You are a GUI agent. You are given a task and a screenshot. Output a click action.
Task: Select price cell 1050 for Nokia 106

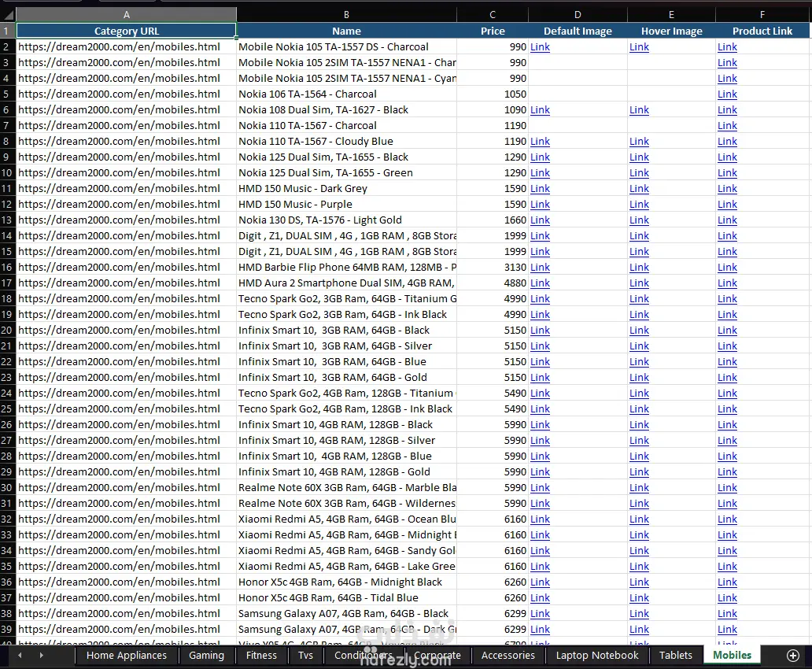click(493, 94)
